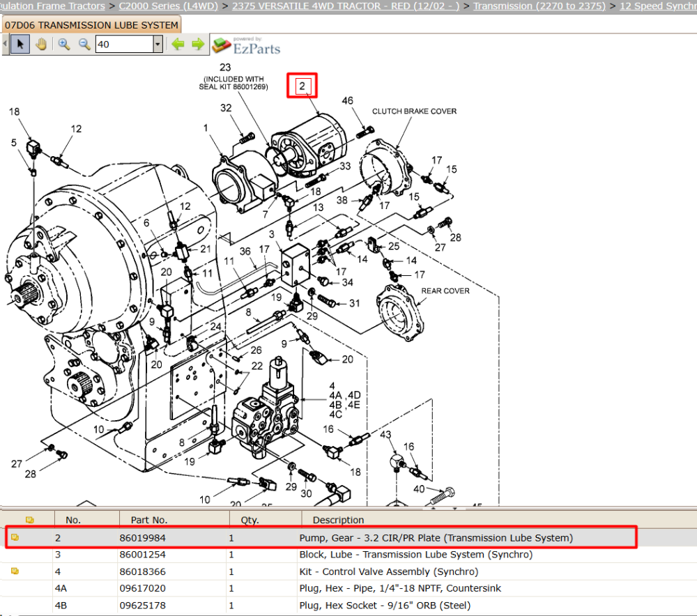Image resolution: width=697 pixels, height=616 pixels.
Task: Click the zoom value field showing 40
Action: (125, 44)
